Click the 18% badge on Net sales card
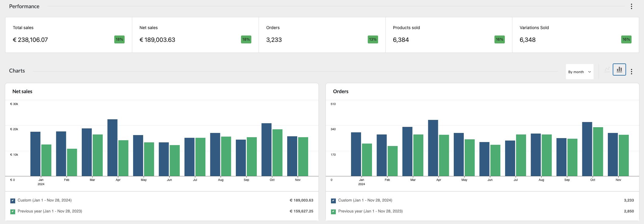644x224 pixels. click(246, 39)
